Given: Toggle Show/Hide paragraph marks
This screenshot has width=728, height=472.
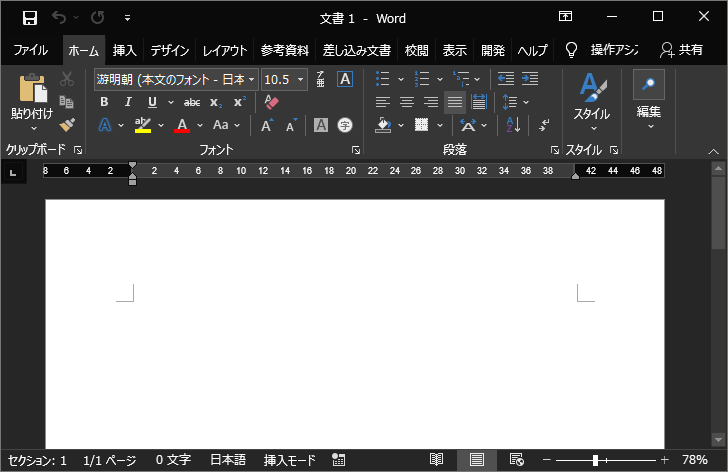Looking at the screenshot, I should [x=544, y=125].
